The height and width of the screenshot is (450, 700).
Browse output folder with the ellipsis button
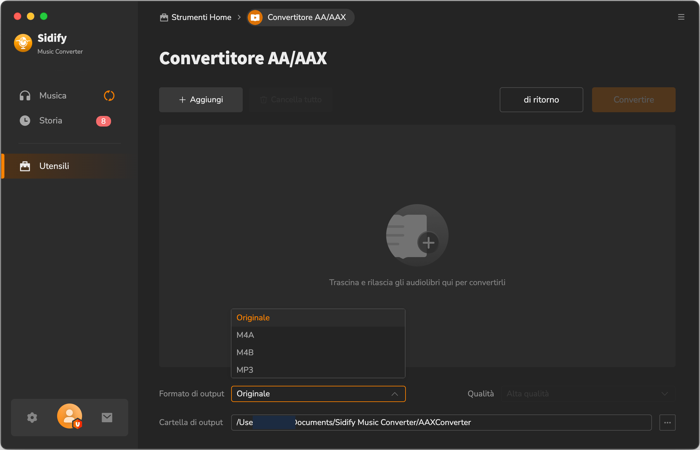[667, 422]
